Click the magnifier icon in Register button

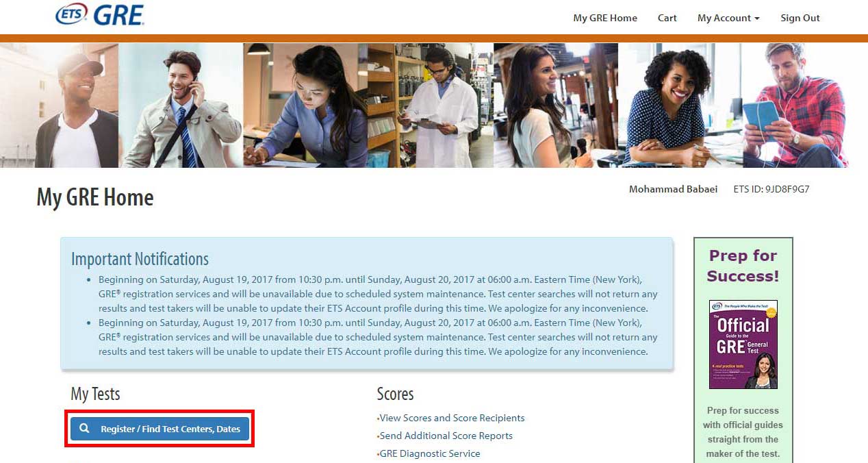84,429
